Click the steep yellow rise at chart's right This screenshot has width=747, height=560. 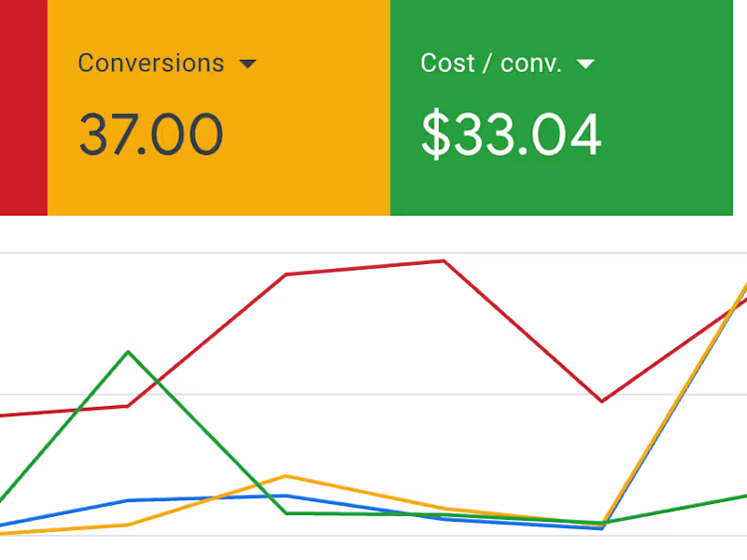point(677,401)
